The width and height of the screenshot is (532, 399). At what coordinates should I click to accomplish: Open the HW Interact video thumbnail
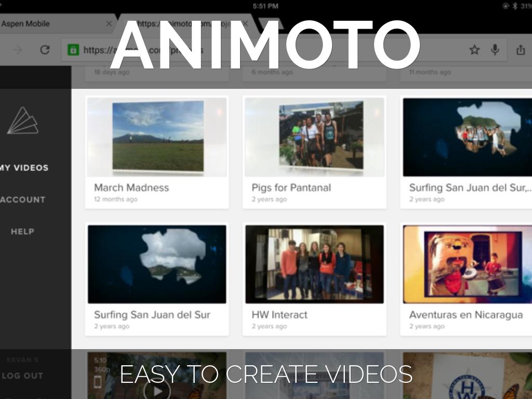click(x=314, y=264)
